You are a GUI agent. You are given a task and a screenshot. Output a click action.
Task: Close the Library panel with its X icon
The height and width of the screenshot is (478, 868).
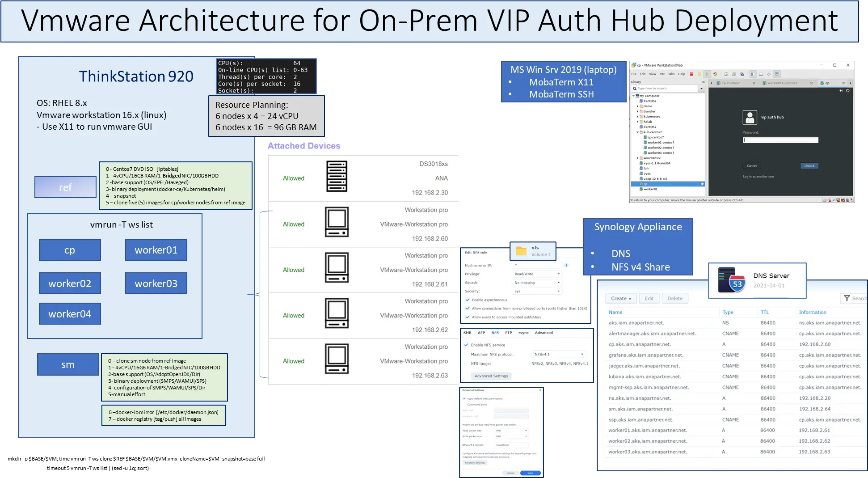704,82
